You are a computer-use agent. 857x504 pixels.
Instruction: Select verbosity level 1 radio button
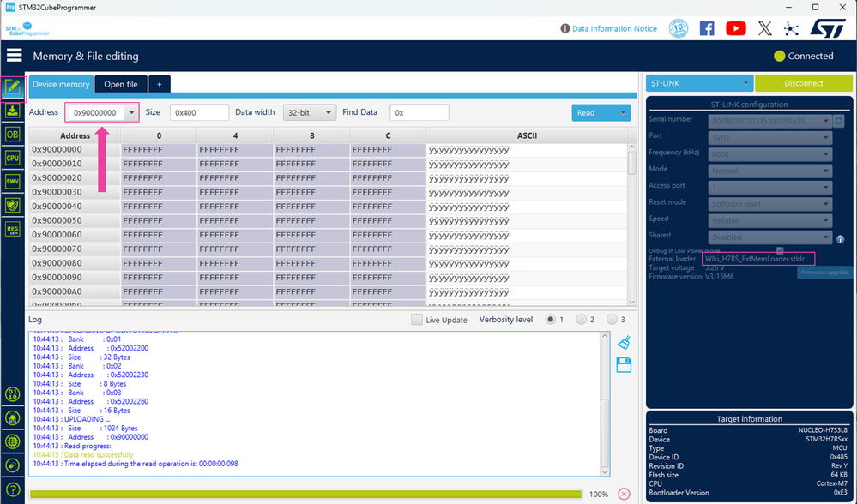point(551,320)
